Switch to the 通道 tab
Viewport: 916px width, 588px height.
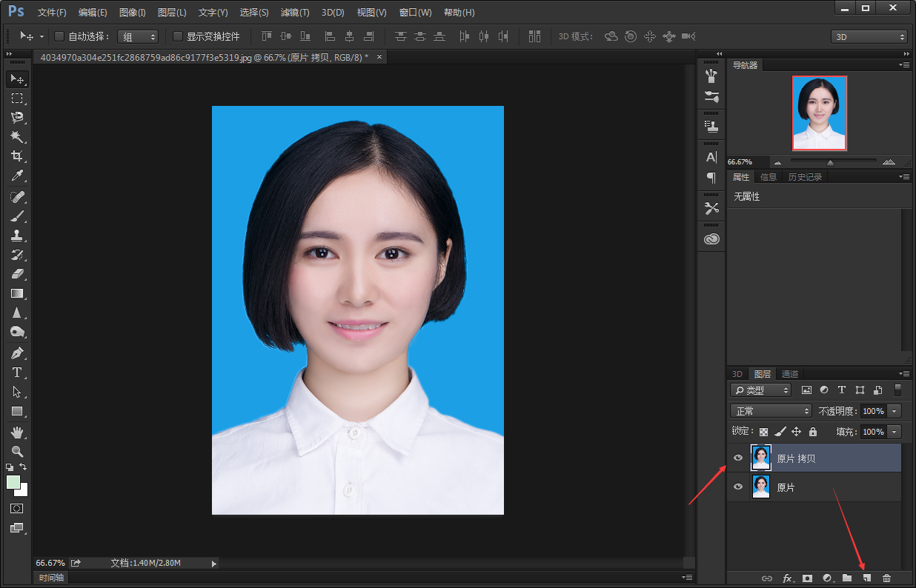click(789, 374)
